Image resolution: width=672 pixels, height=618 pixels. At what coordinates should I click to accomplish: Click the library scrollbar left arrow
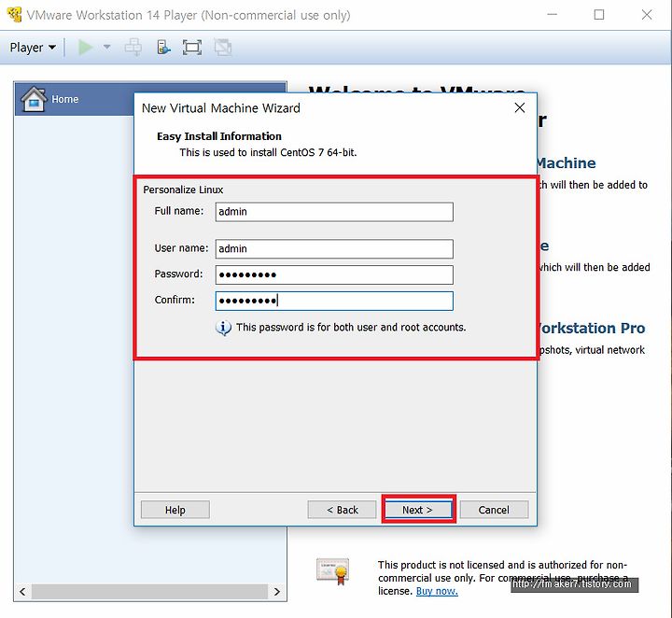22,592
